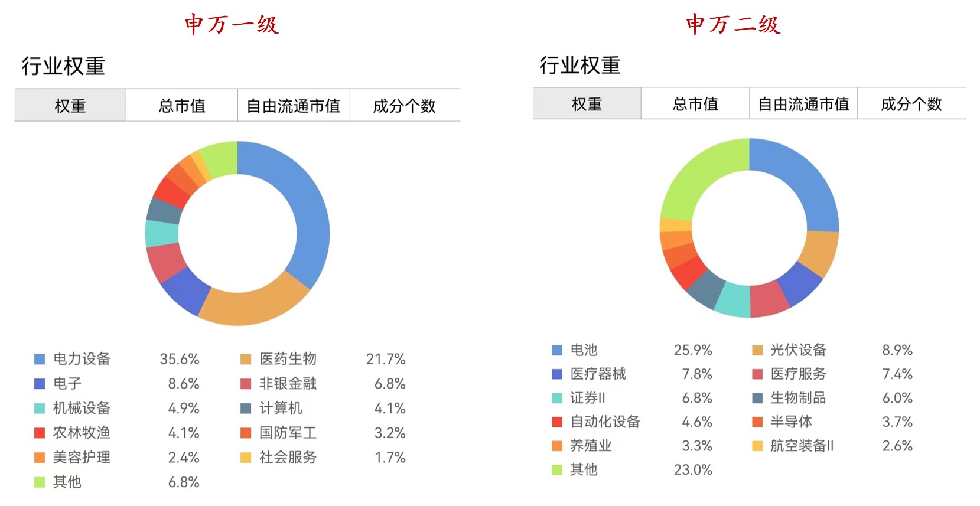
Task: Click the 半导体 legend color marker
Action: point(757,422)
